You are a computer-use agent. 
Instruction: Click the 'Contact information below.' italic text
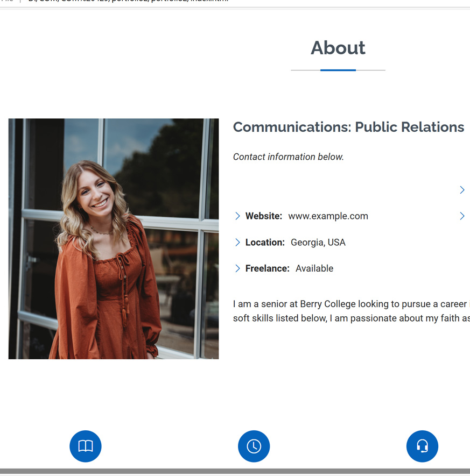pos(288,157)
